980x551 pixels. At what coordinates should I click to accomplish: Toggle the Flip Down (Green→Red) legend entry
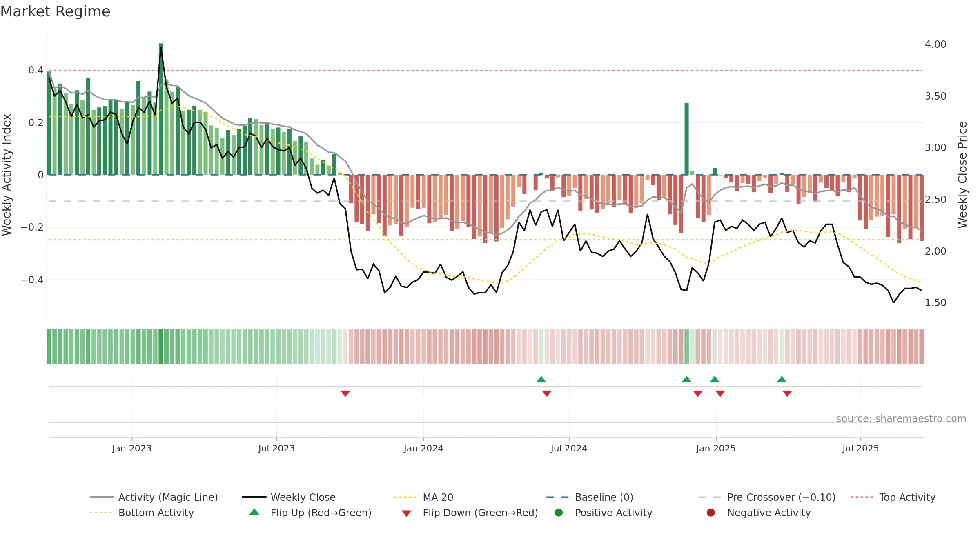(470, 513)
